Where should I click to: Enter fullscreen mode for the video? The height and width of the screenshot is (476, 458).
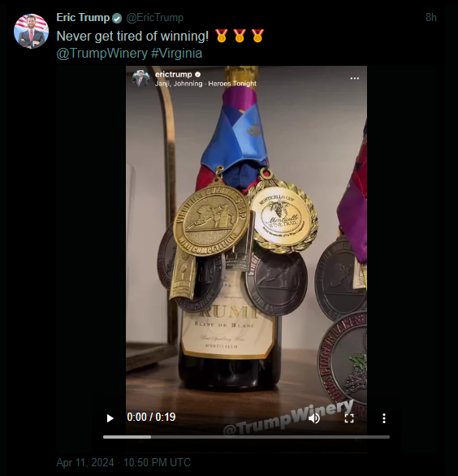(x=349, y=418)
